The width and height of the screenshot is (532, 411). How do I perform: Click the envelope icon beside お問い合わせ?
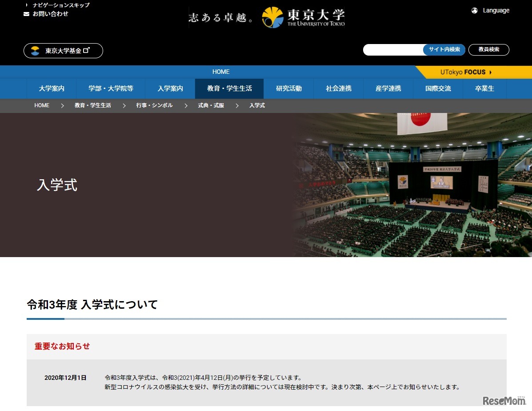click(x=25, y=14)
